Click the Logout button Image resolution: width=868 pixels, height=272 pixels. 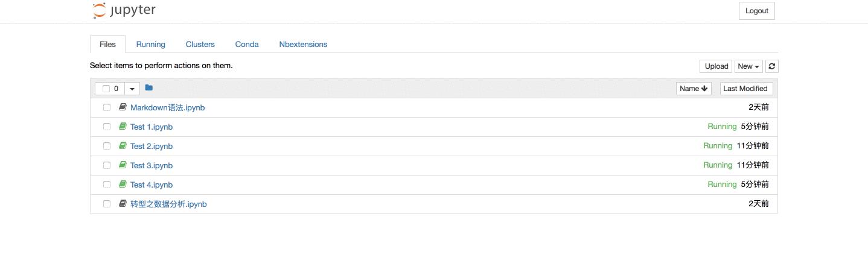pos(756,11)
